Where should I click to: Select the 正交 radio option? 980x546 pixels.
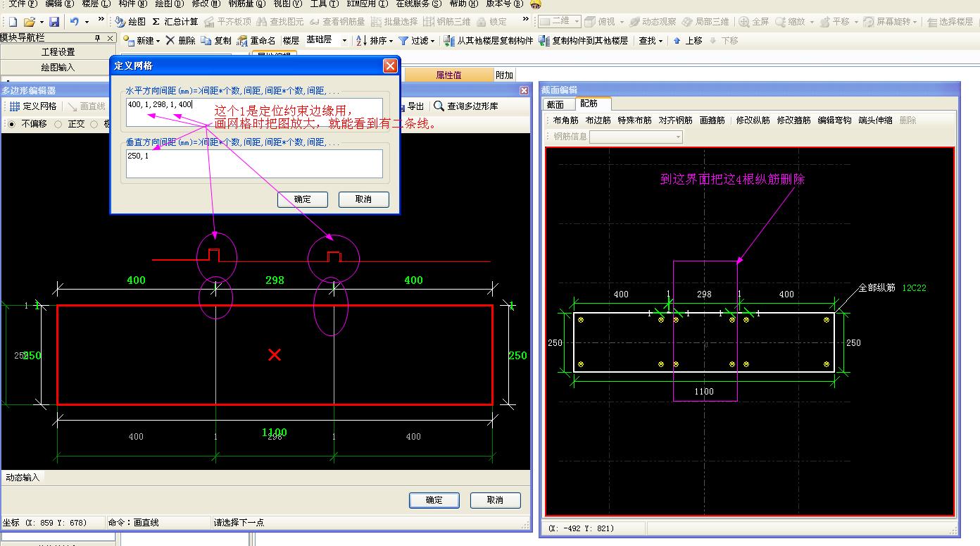[58, 124]
